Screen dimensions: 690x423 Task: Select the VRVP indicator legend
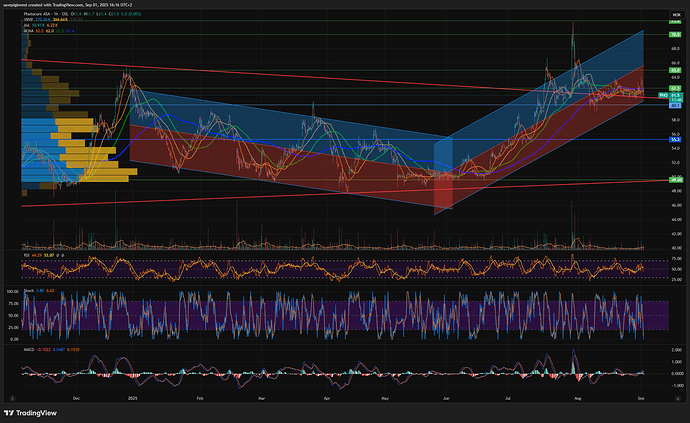[x=28, y=20]
